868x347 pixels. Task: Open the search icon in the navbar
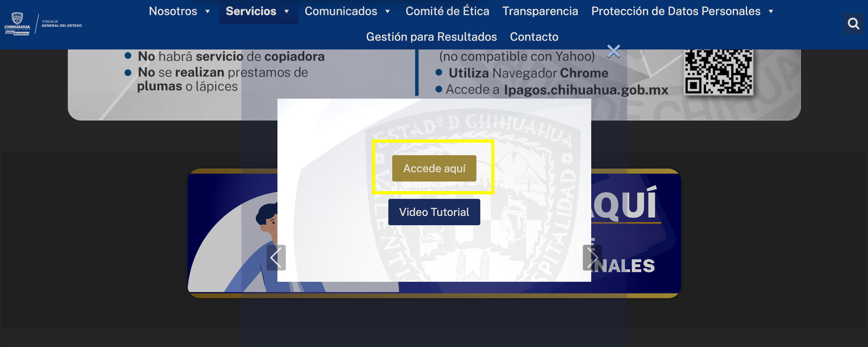tap(853, 23)
